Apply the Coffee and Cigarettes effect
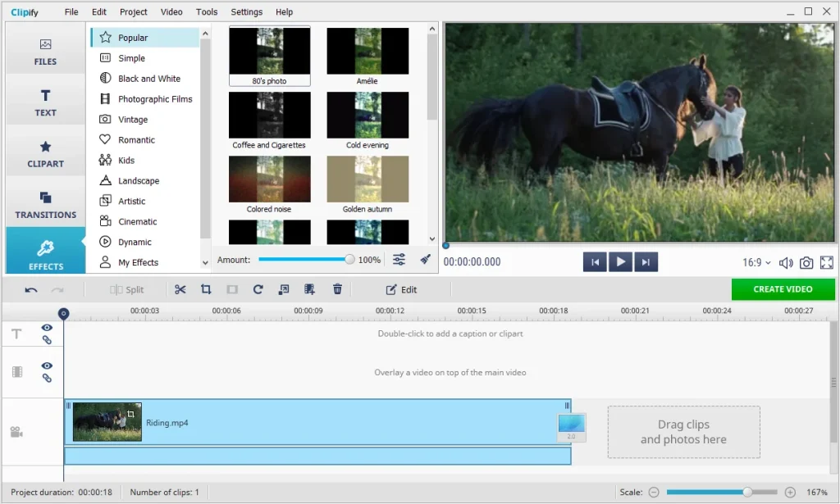Viewport: 840px width, 504px height. pos(269,120)
